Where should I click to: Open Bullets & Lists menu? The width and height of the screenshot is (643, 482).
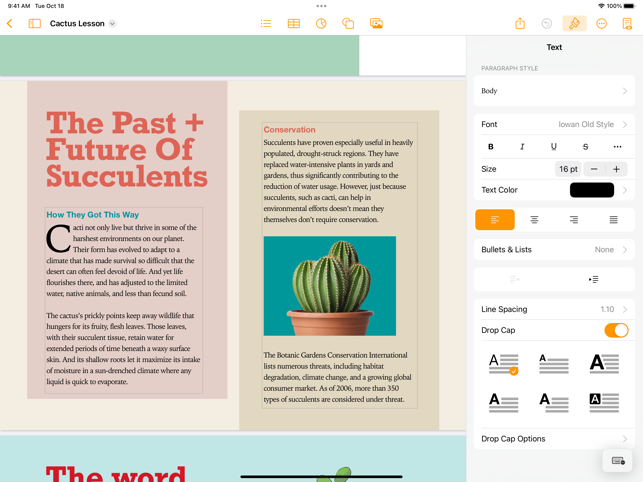point(554,250)
